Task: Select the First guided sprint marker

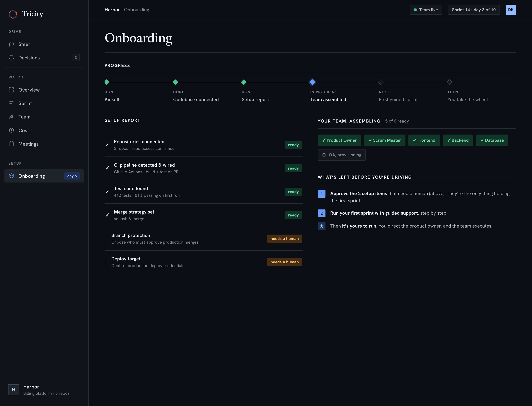Action: (x=381, y=82)
